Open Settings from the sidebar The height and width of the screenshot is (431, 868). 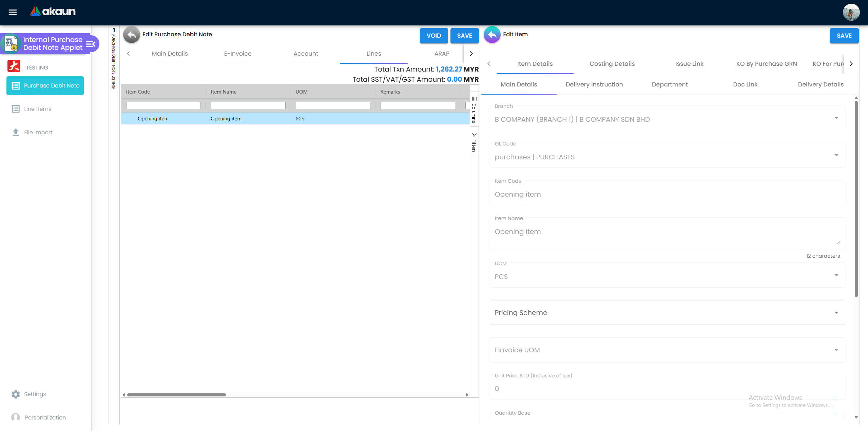[34, 394]
